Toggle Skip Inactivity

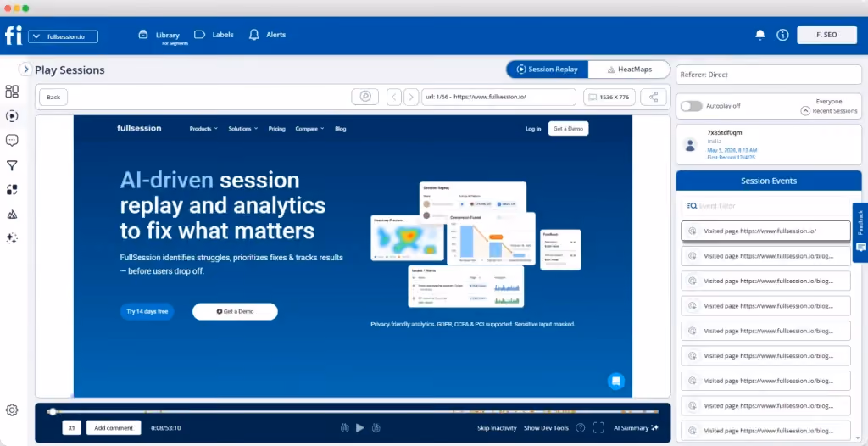497,427
